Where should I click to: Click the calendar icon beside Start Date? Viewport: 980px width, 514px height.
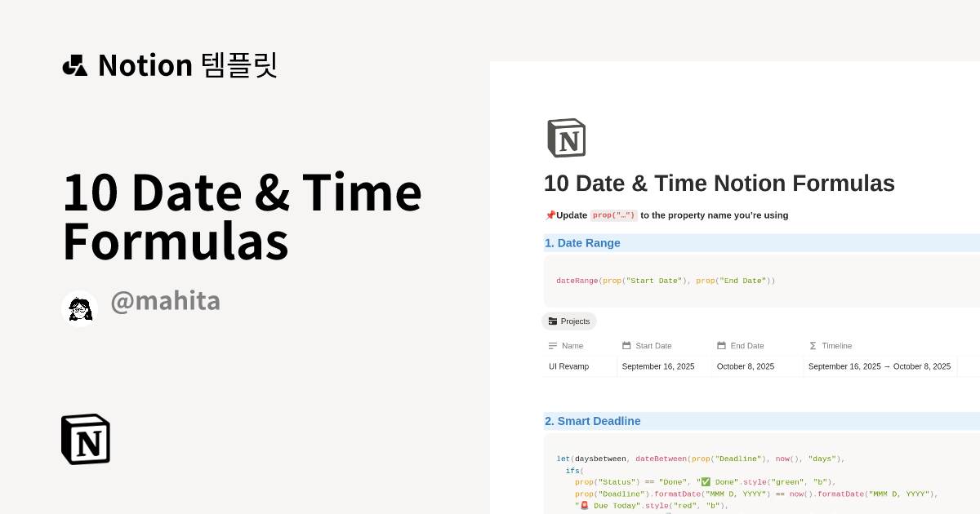pos(626,345)
